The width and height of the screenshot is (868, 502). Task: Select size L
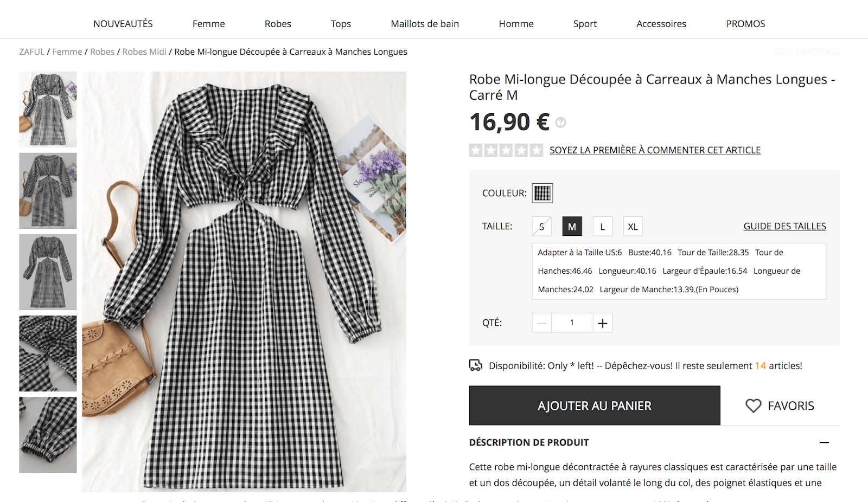click(x=602, y=227)
